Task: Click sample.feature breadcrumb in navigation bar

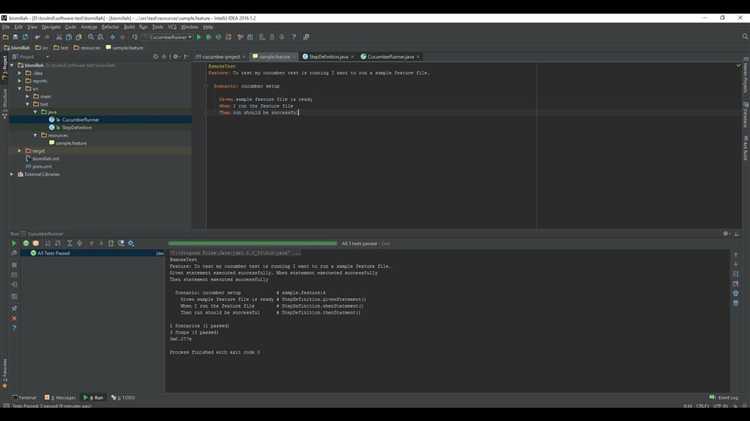Action: pyautogui.click(x=124, y=48)
